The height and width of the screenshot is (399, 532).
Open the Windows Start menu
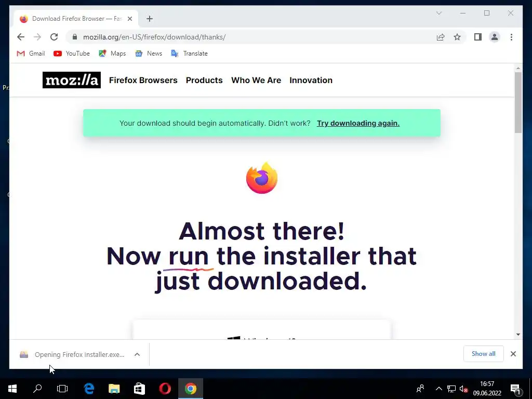click(12, 389)
